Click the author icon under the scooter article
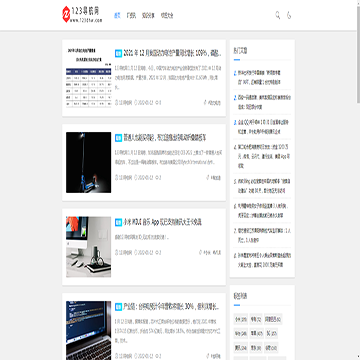 coord(117,178)
